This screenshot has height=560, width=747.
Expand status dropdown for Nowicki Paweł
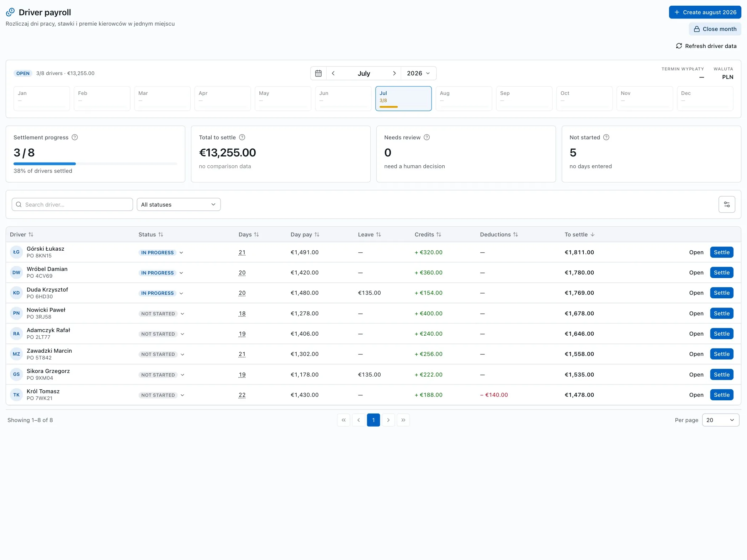coord(182,314)
